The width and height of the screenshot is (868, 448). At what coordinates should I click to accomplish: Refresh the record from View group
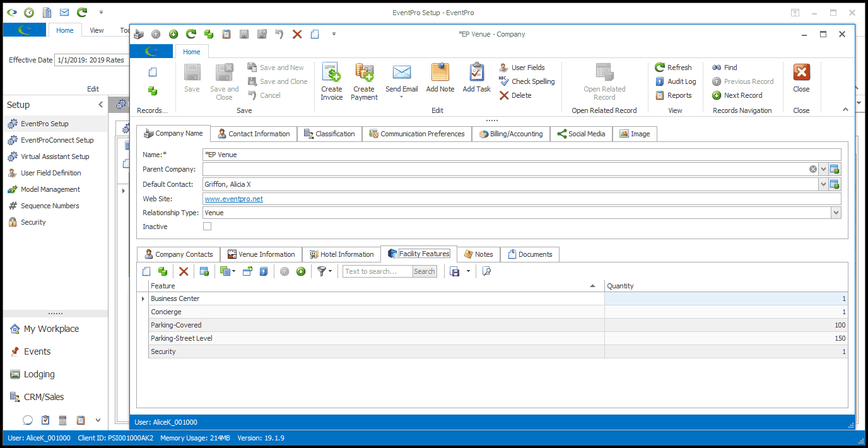pyautogui.click(x=673, y=68)
